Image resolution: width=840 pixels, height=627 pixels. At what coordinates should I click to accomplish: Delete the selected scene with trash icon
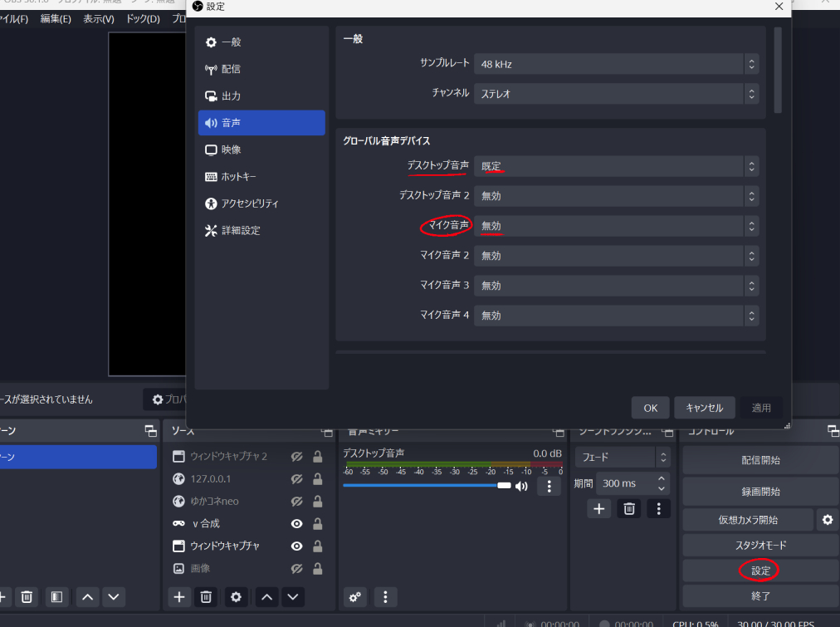(27, 597)
